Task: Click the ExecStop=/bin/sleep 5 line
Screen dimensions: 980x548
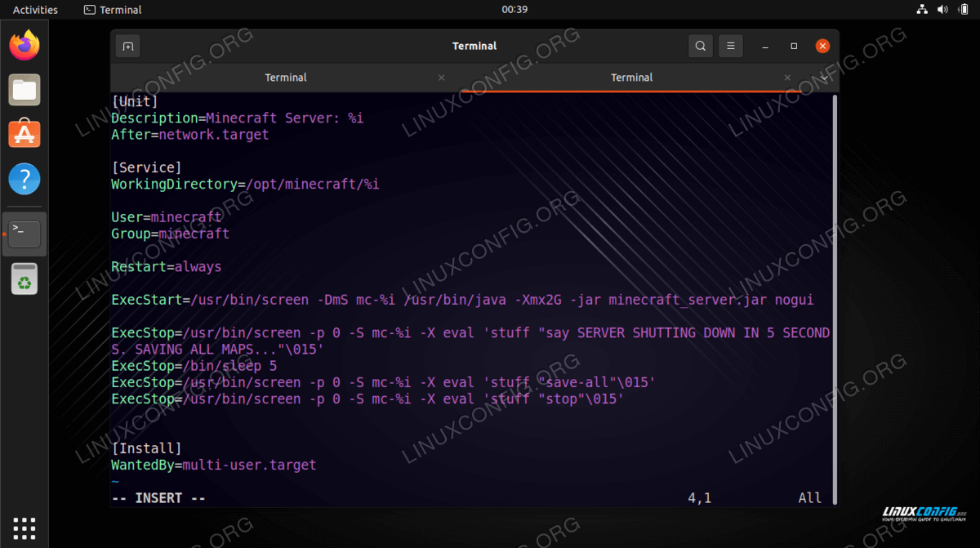Action: (194, 366)
